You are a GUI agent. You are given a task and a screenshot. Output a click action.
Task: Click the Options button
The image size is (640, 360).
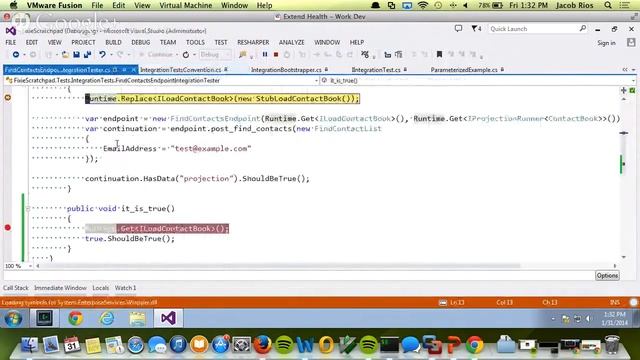(607, 276)
